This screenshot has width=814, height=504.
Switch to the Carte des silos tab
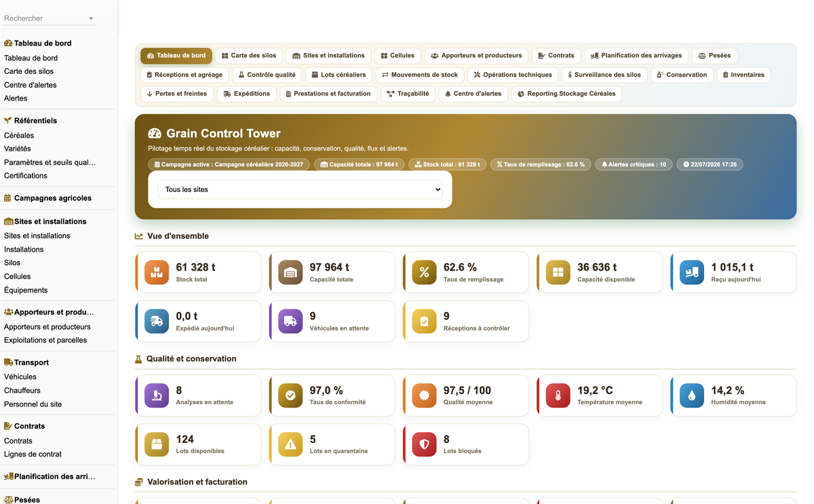(x=249, y=56)
